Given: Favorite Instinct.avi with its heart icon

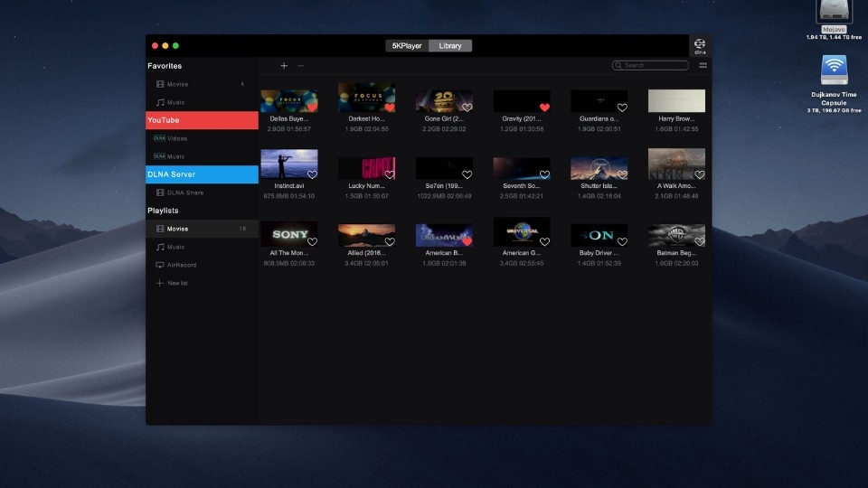Looking at the screenshot, I should click(x=312, y=174).
